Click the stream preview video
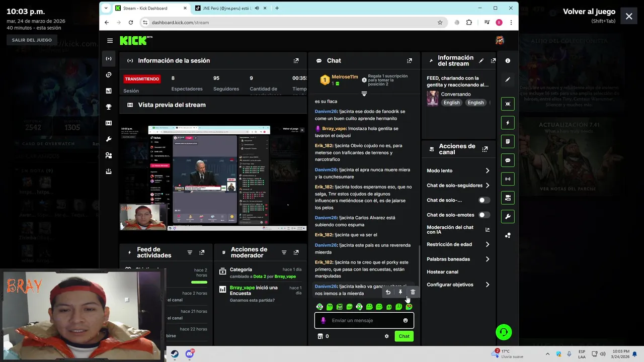 tap(213, 178)
